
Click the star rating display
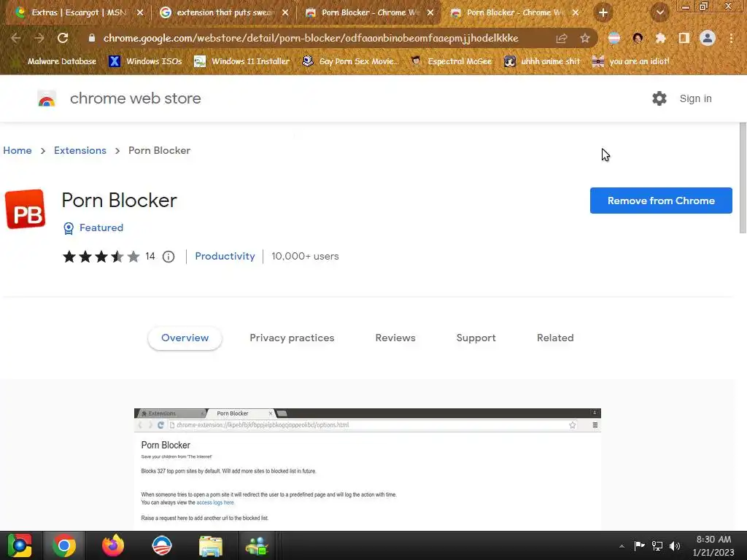tap(101, 257)
